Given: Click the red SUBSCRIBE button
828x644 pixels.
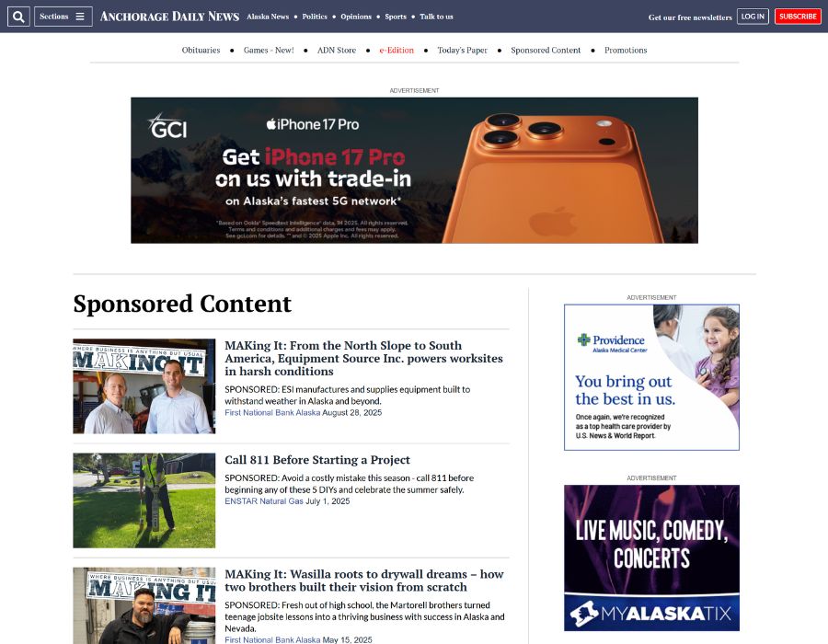Looking at the screenshot, I should pyautogui.click(x=798, y=17).
